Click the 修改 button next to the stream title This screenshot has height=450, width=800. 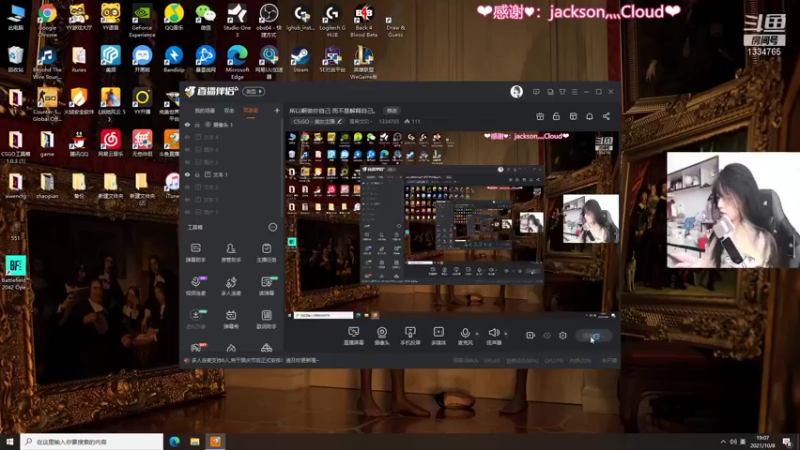tap(392, 110)
